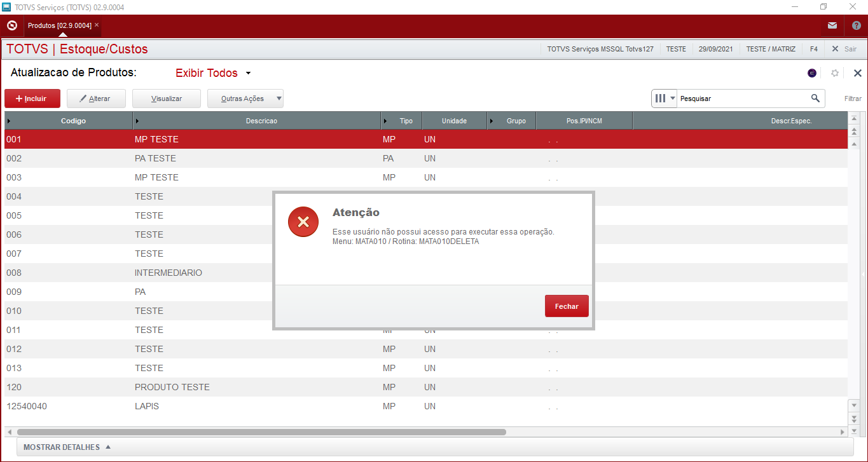Click the grid page-up arrow
868x462 pixels.
click(855, 132)
